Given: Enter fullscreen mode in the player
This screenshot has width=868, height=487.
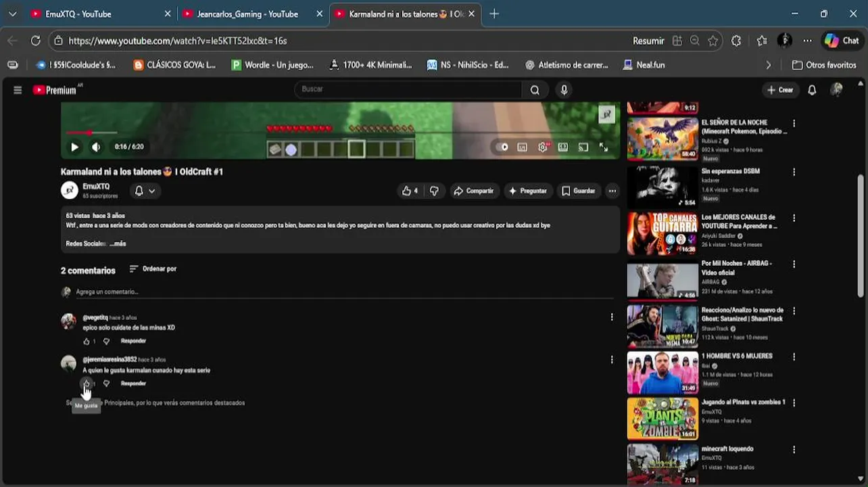Looking at the screenshot, I should click(x=604, y=147).
